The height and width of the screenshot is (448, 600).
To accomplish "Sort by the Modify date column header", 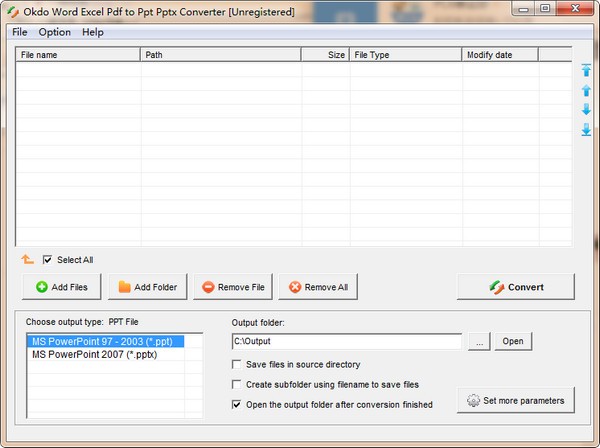I will tap(500, 55).
